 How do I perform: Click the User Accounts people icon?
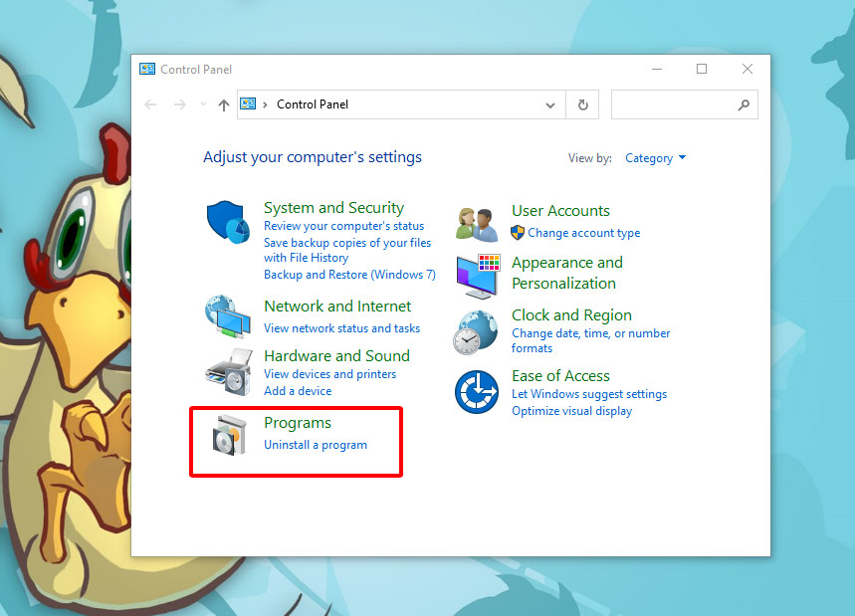tap(476, 223)
